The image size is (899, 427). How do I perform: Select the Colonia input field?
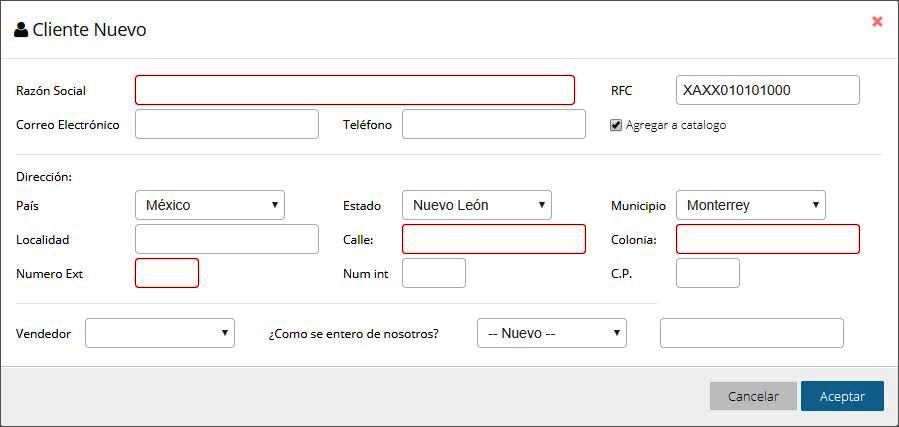[x=768, y=239]
